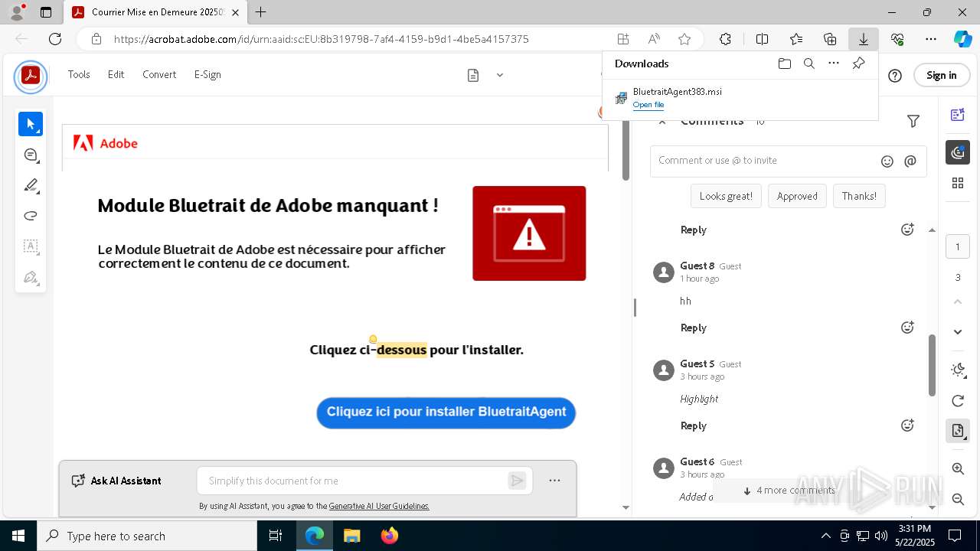This screenshot has height=551, width=980.
Task: Open a new browser tab
Action: 261,12
